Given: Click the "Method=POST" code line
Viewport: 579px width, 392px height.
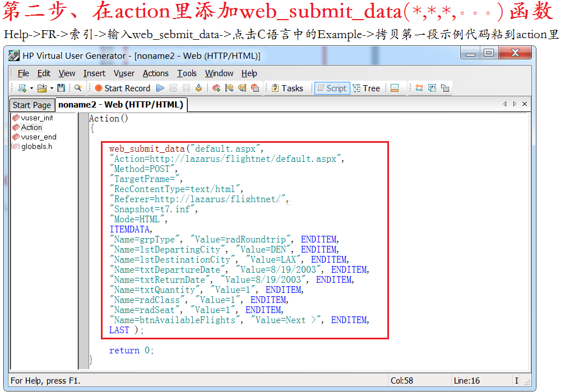Looking at the screenshot, I should pyautogui.click(x=143, y=169).
